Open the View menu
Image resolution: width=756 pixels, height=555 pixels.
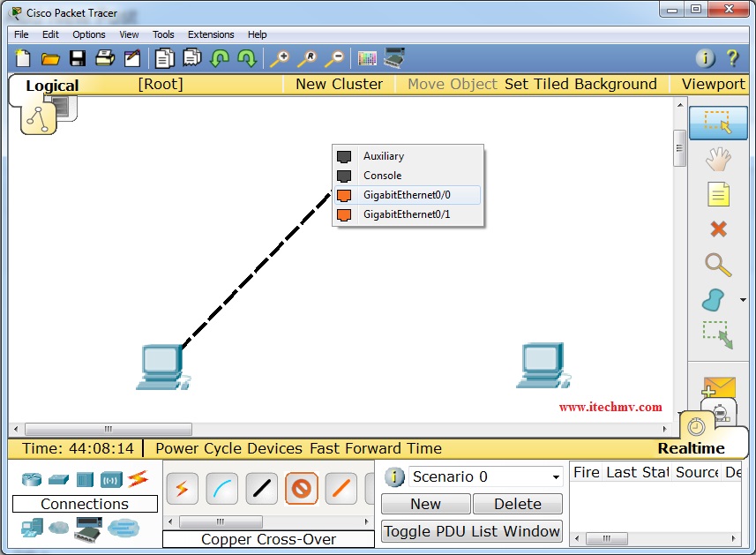click(129, 34)
